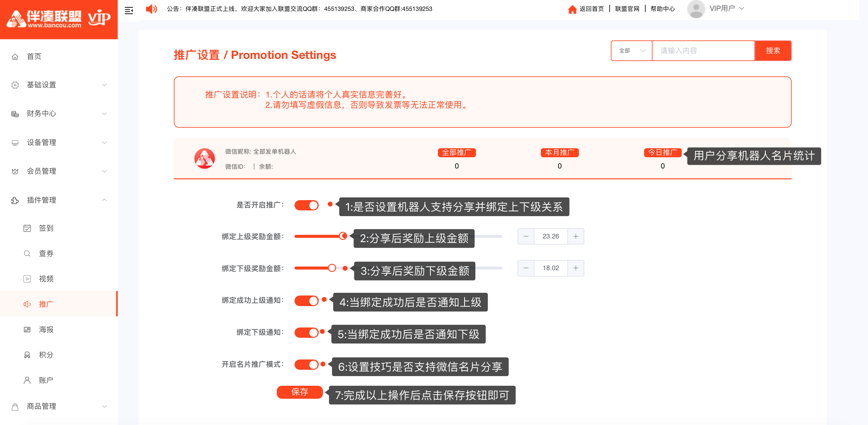Select the 推广 plugin menu item
This screenshot has height=425, width=868.
(59, 304)
